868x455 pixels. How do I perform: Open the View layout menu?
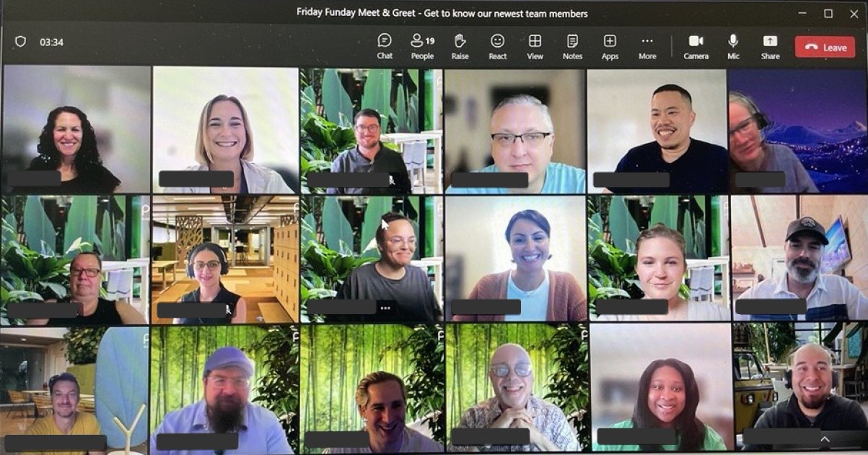coord(535,47)
